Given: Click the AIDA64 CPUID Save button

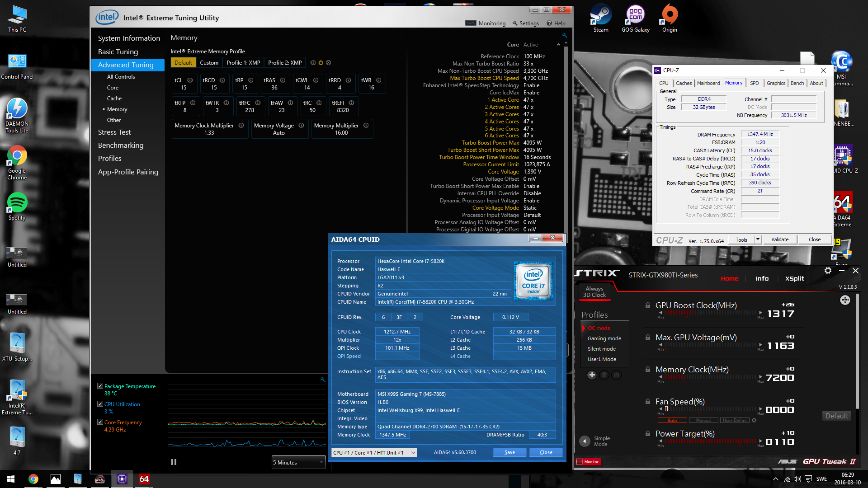Looking at the screenshot, I should point(509,452).
